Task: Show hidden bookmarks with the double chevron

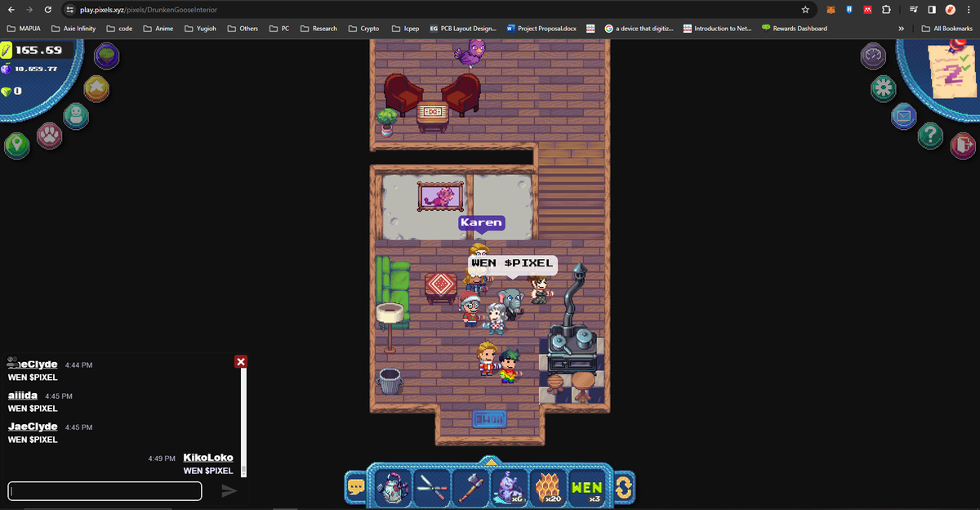Action: pos(901,29)
